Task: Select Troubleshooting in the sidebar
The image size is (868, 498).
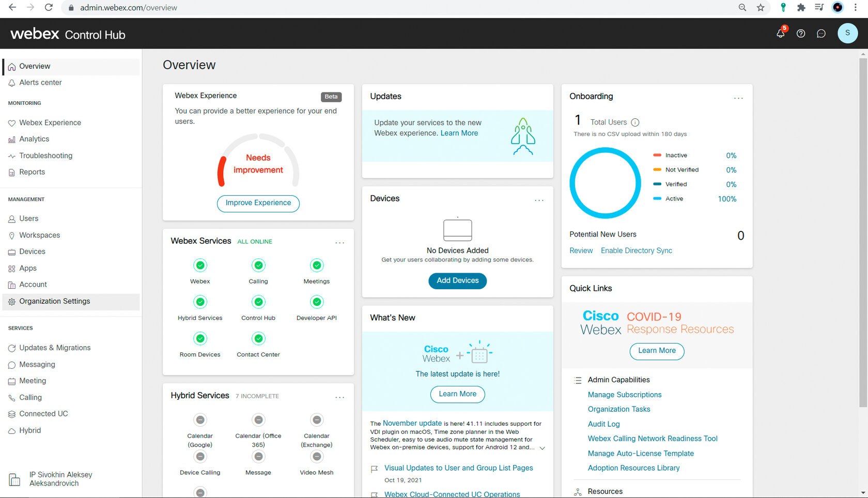Action: click(45, 155)
